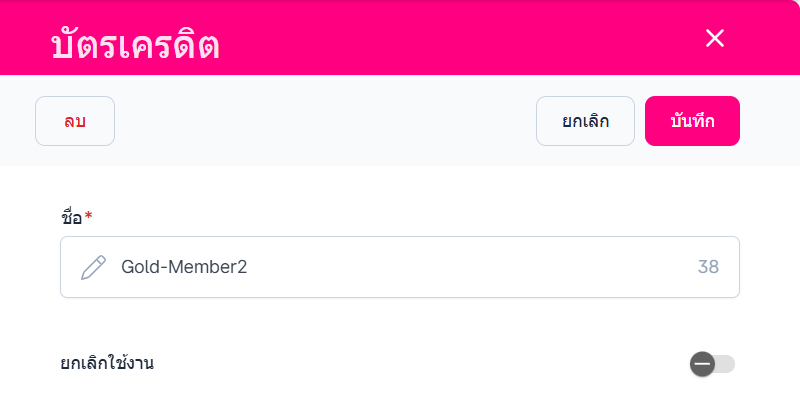This screenshot has height=408, width=800.
Task: Click empty gray bar between ลบ and ยกเลิก
Action: [x=320, y=121]
